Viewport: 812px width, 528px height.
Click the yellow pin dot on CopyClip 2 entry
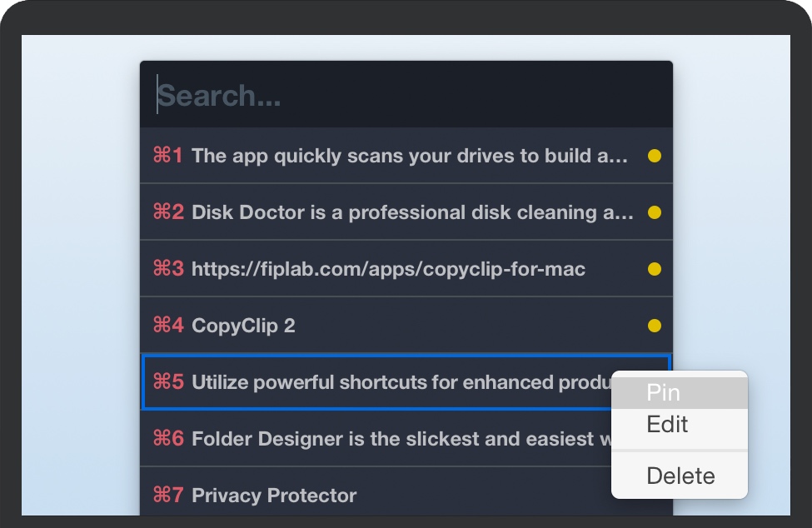[655, 326]
